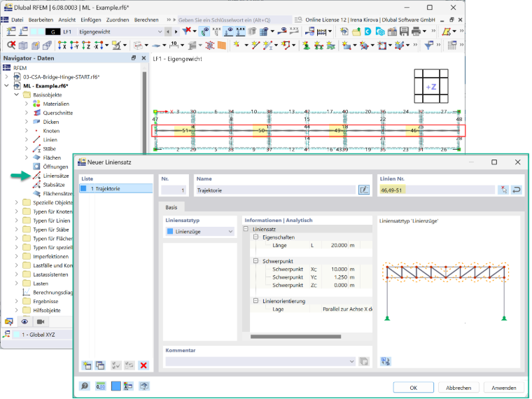Collapse the Basisobjekte tree node

[x=16, y=94]
